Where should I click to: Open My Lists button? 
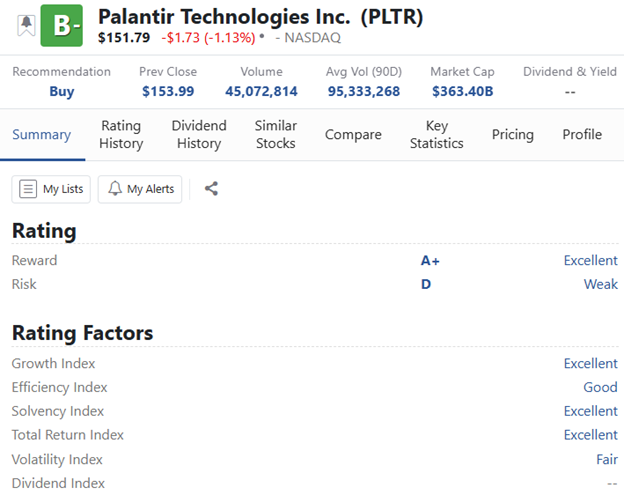(51, 189)
